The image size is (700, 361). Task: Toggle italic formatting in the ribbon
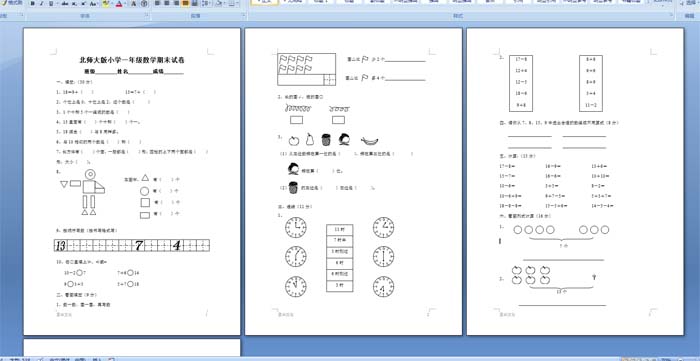tap(42, 4)
